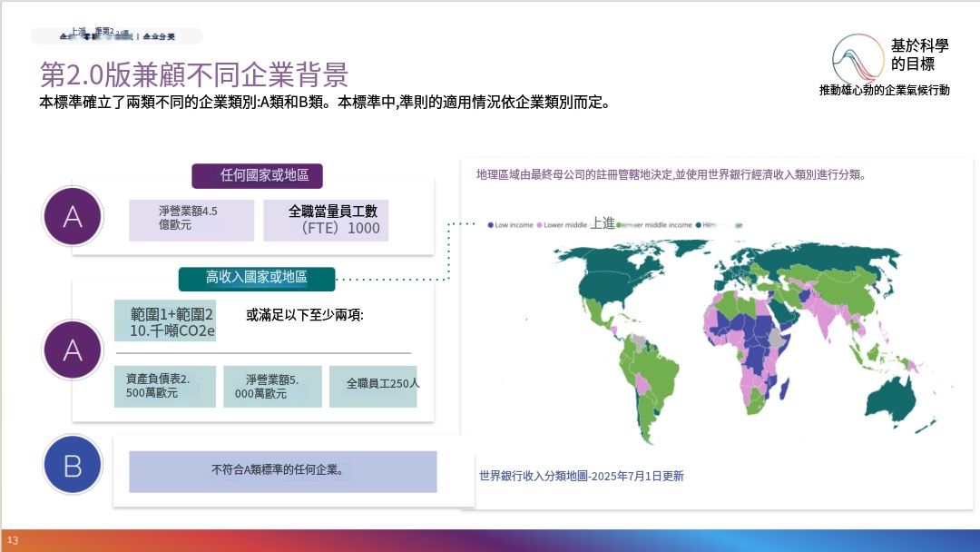Image resolution: width=980 pixels, height=552 pixels.
Task: Click the 第2.0版兼顧不同企業背景 title
Action: (x=194, y=74)
